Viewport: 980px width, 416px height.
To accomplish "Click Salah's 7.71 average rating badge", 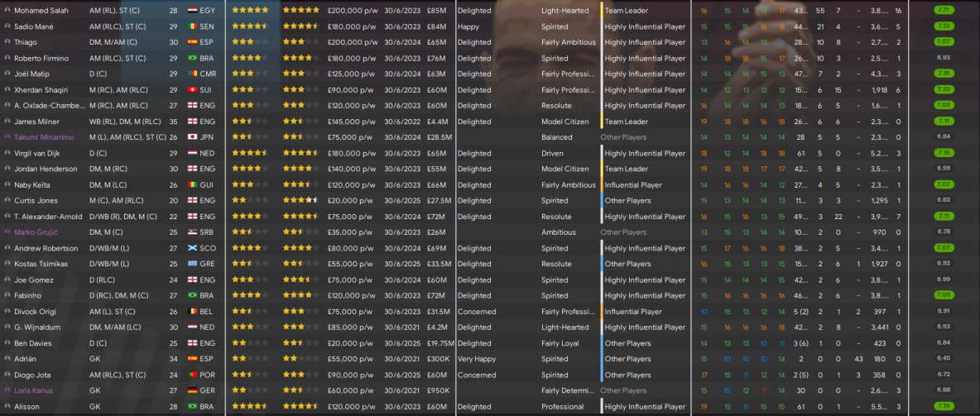I will [x=944, y=11].
